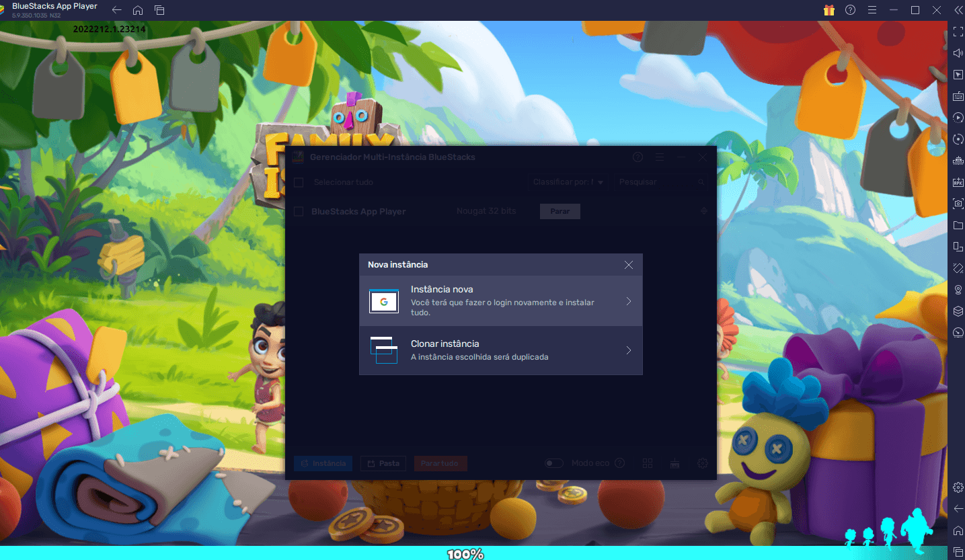Close the Nova instância dialog

pos(629,265)
